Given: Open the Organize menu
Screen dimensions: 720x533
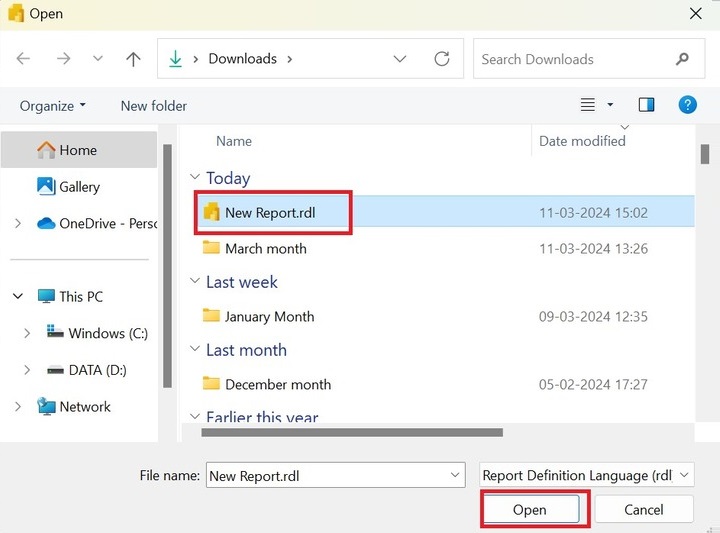Looking at the screenshot, I should (53, 105).
